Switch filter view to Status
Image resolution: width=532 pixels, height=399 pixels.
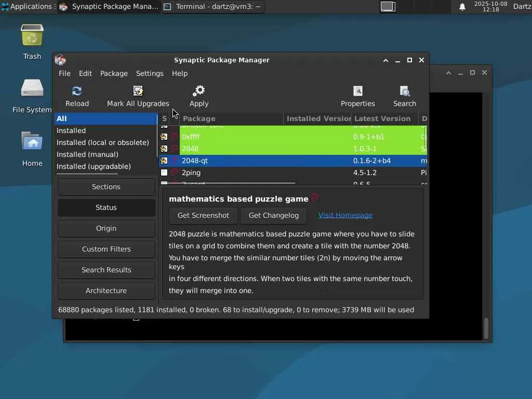coord(106,207)
